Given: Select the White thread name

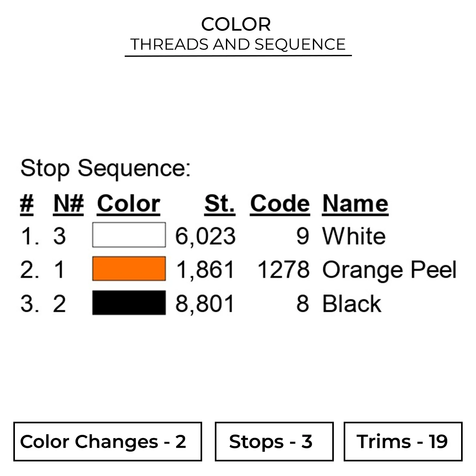Looking at the screenshot, I should [x=354, y=236].
